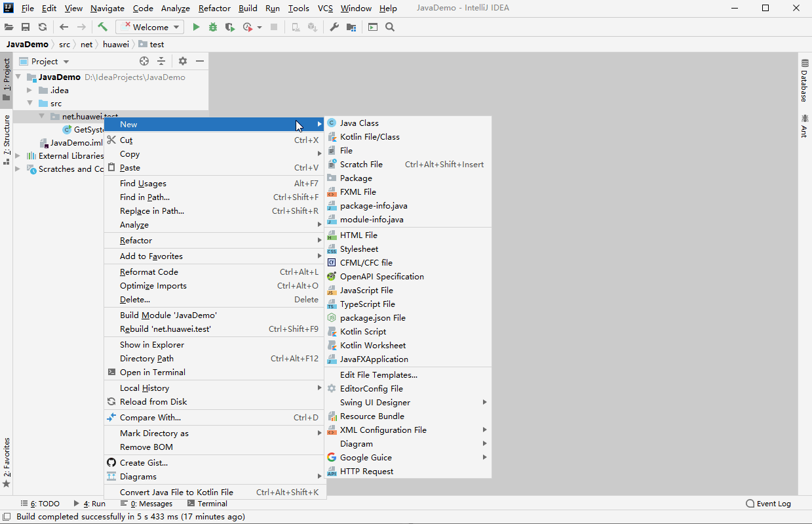The height and width of the screenshot is (524, 812).
Task: Select Create Gist... in the context menu
Action: point(214,463)
